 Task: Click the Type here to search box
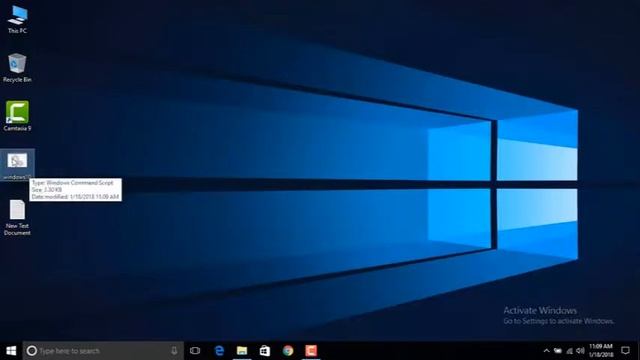pos(103,351)
